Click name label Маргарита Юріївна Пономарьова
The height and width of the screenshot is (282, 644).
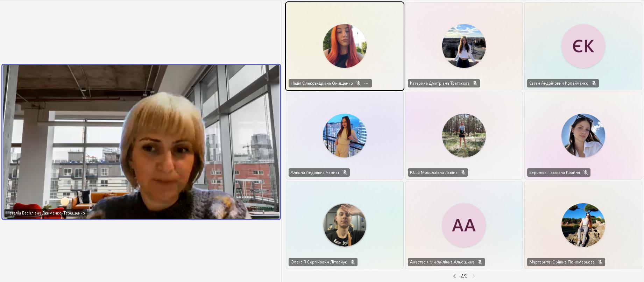click(x=562, y=262)
